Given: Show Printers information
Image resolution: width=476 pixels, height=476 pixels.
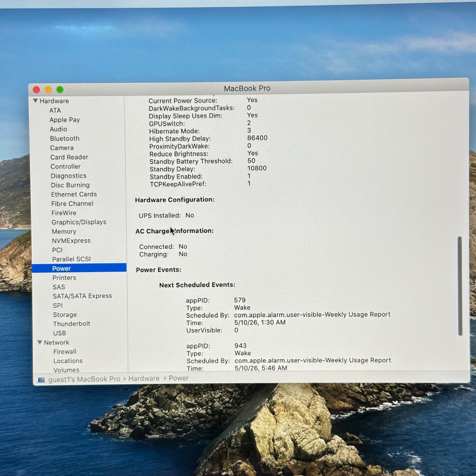Looking at the screenshot, I should point(64,278).
